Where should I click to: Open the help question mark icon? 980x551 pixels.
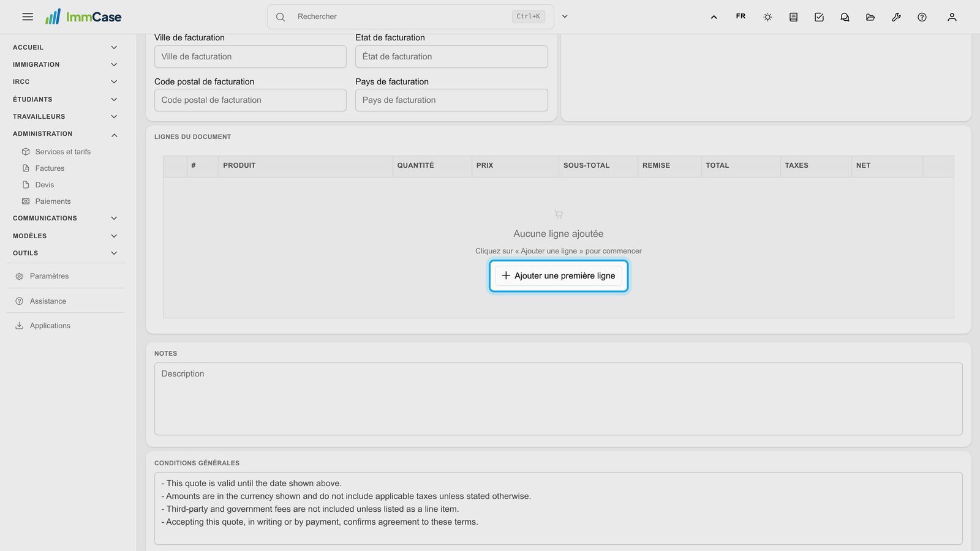tap(922, 17)
